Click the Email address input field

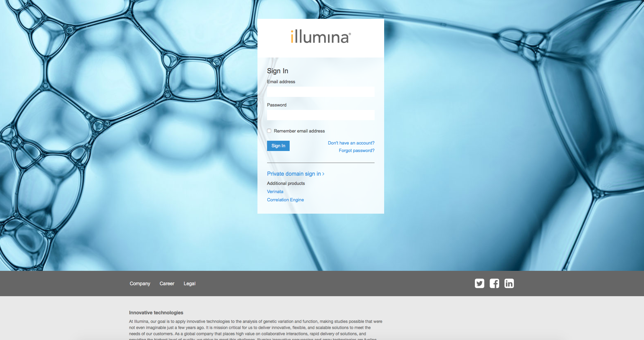(x=321, y=92)
